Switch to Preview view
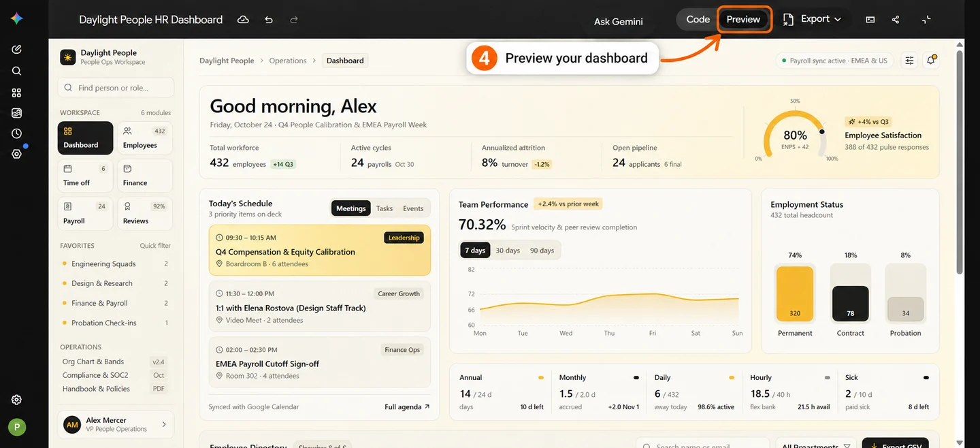 tap(743, 19)
